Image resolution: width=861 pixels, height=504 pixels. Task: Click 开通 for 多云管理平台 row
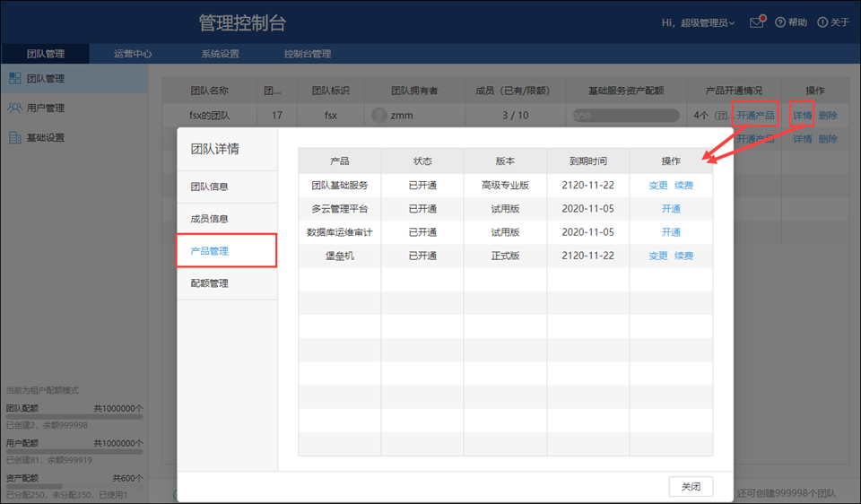pos(671,209)
